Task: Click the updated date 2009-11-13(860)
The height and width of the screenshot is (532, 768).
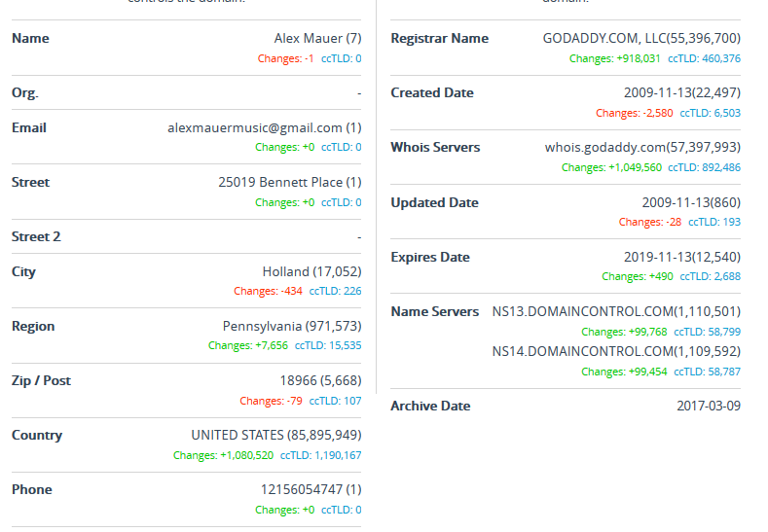Action: [691, 202]
